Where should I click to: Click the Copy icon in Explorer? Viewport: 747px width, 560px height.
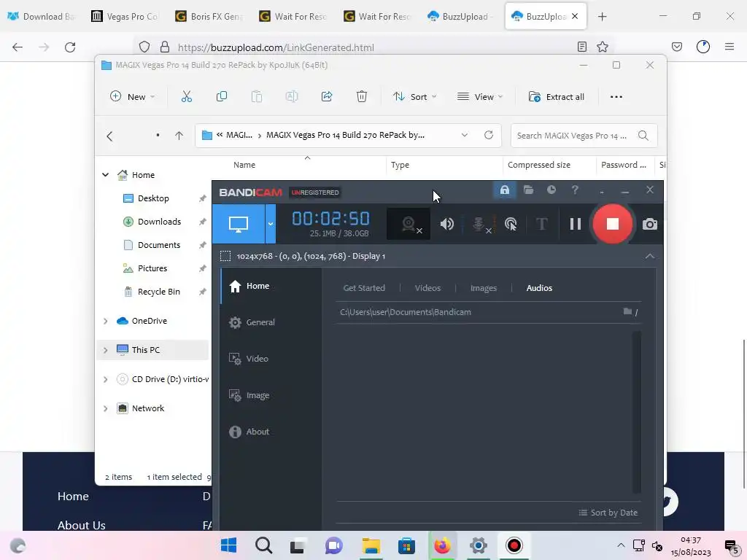(x=222, y=97)
